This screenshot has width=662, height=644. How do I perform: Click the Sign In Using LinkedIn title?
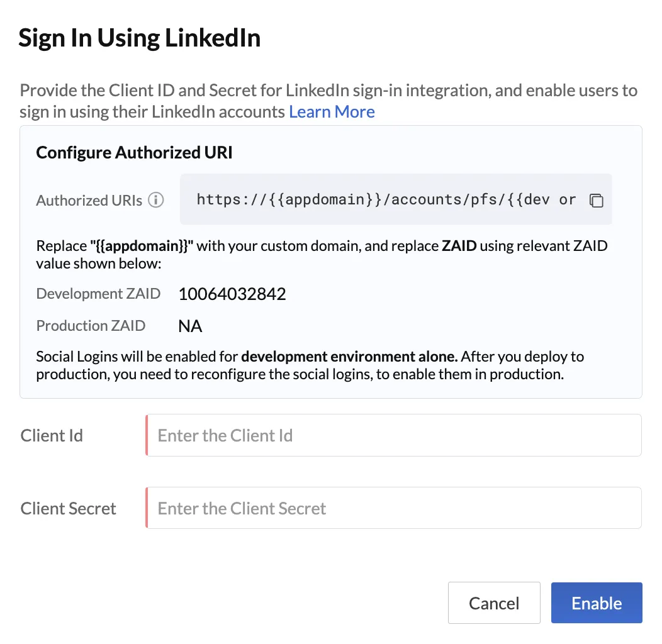139,38
